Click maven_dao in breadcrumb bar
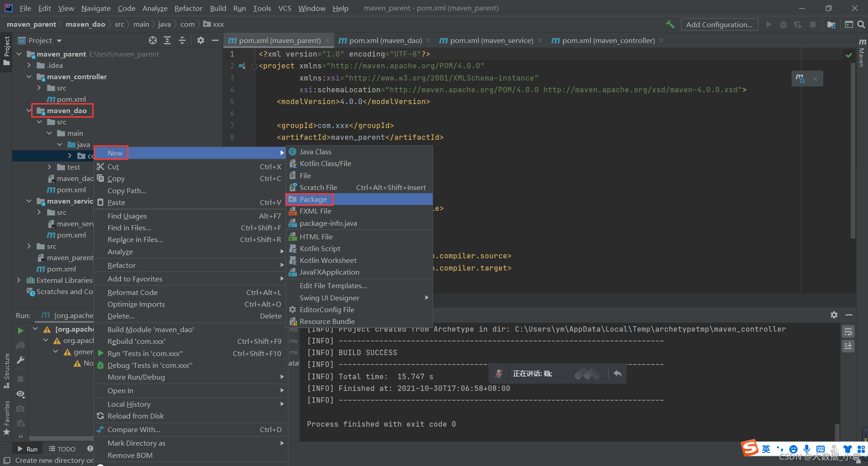The image size is (868, 466). pyautogui.click(x=85, y=24)
